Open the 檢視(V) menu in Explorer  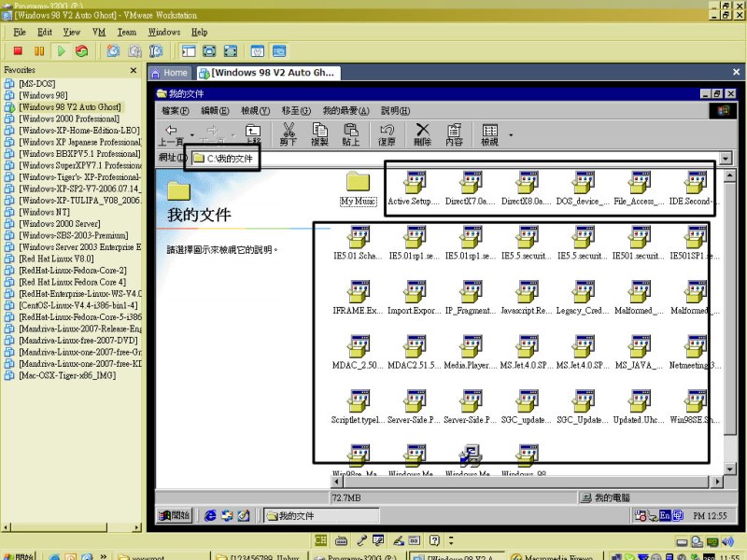255,111
